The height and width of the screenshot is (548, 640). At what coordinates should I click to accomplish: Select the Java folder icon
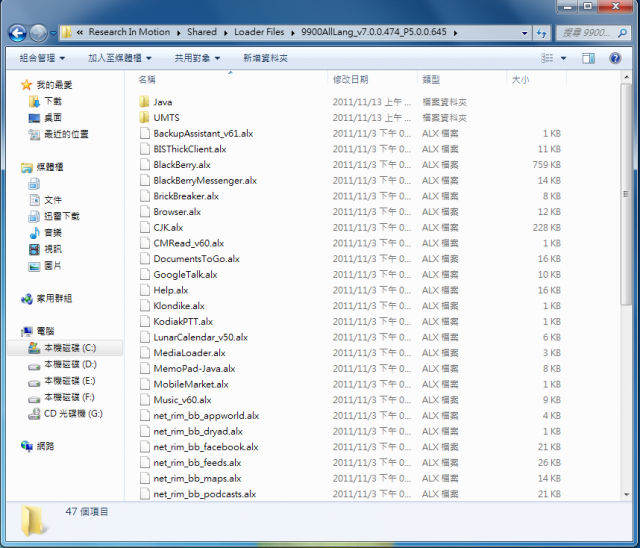point(144,102)
